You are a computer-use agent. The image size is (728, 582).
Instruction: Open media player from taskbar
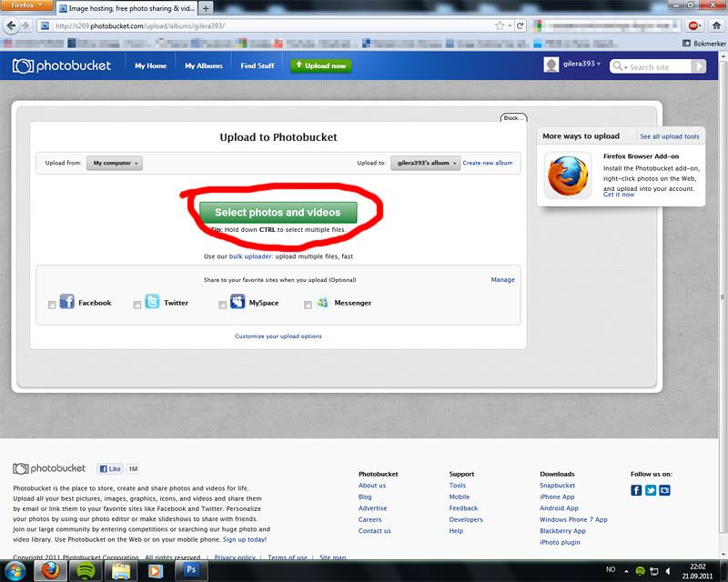pos(156,571)
